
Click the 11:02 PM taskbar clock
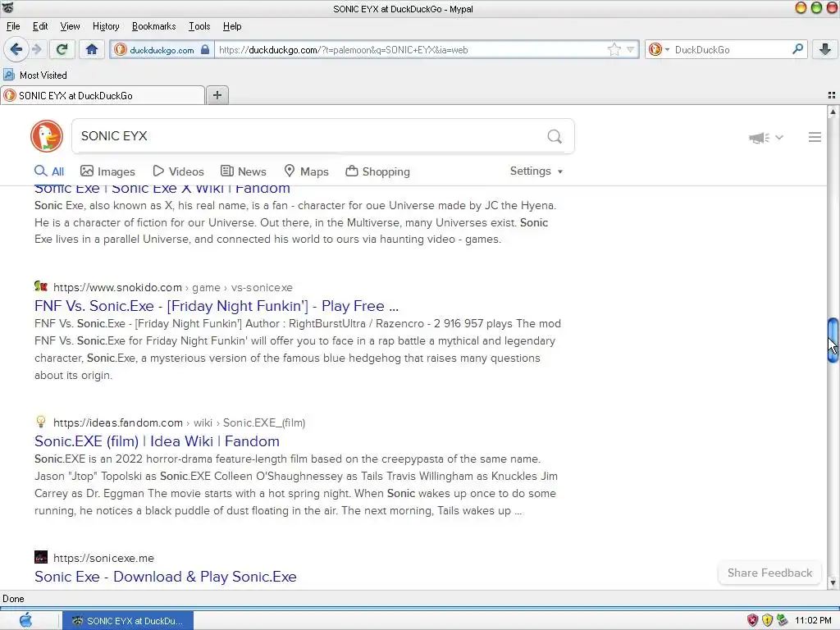point(813,620)
